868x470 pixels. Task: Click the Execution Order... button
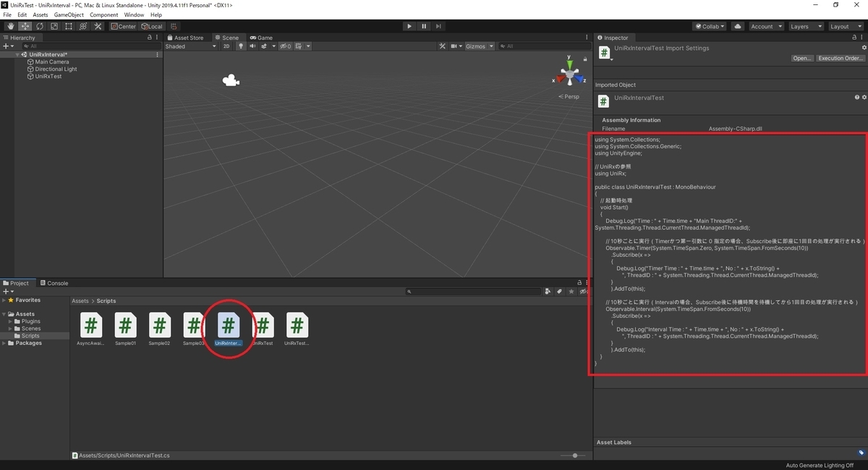pos(841,59)
